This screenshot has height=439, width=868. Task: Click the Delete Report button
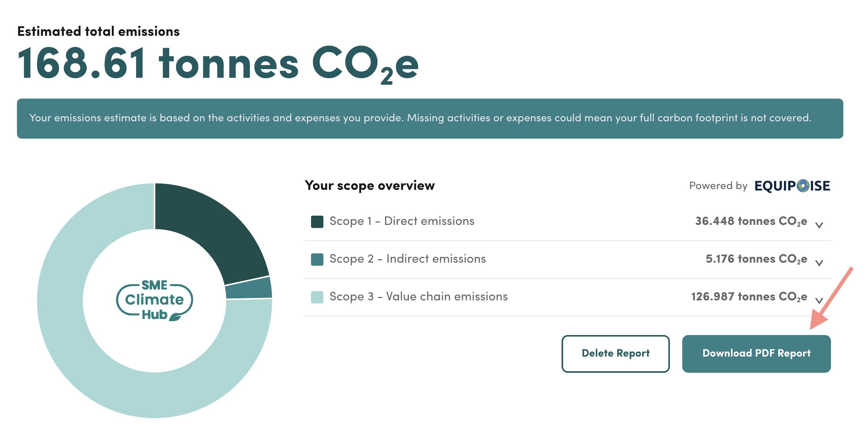[616, 354]
